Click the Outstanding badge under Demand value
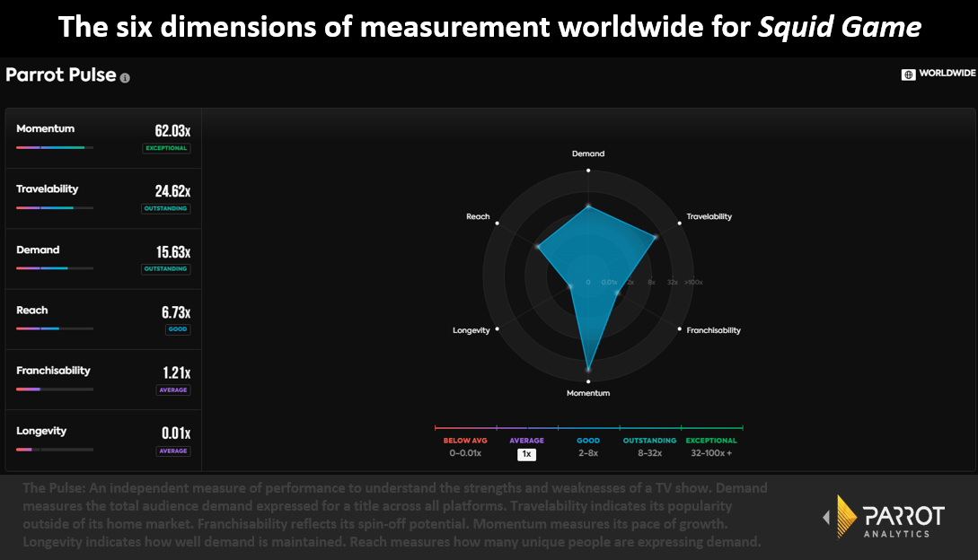Screen dimensions: 978x560 tap(166, 269)
